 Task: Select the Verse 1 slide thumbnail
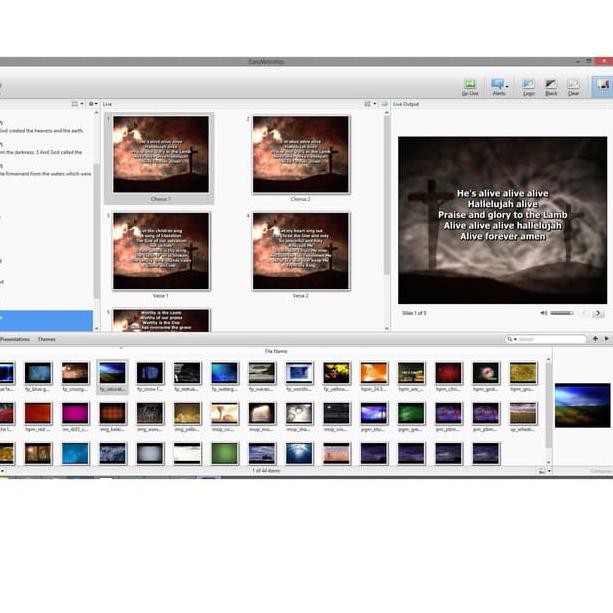tap(161, 250)
